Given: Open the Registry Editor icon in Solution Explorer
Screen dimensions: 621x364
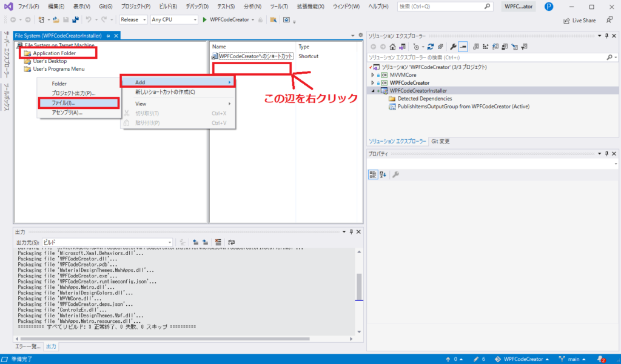Looking at the screenshot, I should 486,47.
